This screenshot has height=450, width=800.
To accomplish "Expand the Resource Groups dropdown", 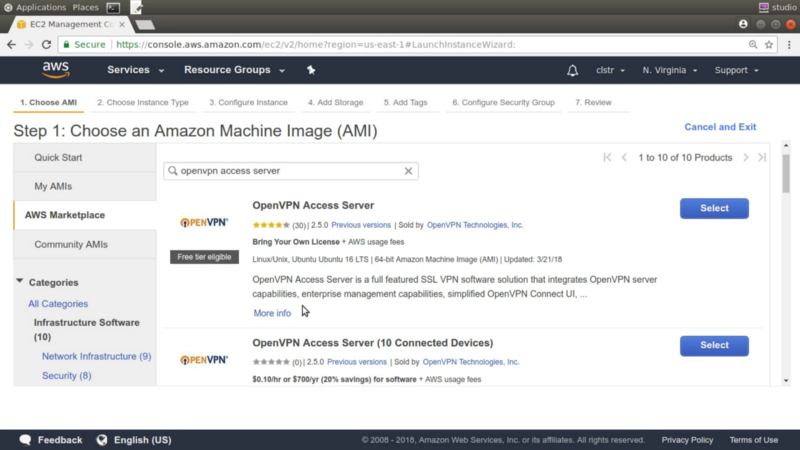I will click(x=234, y=70).
